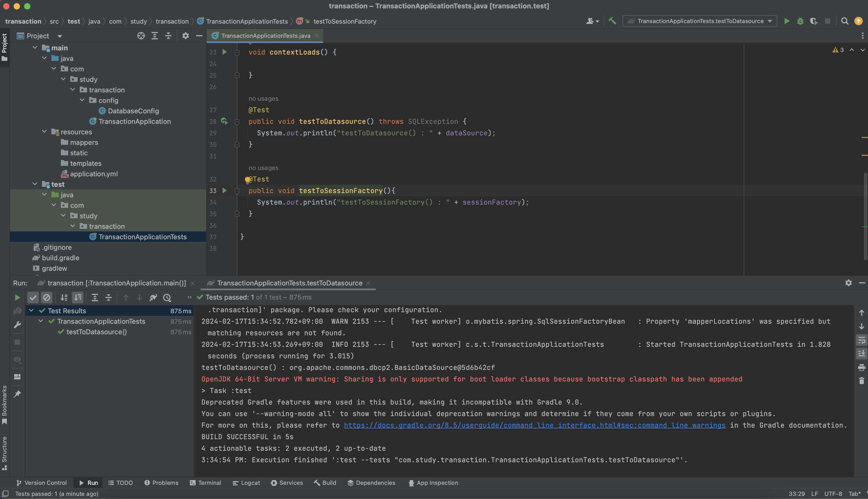Collapse Test Results root node
Image resolution: width=868 pixels, height=499 pixels.
[x=31, y=311]
